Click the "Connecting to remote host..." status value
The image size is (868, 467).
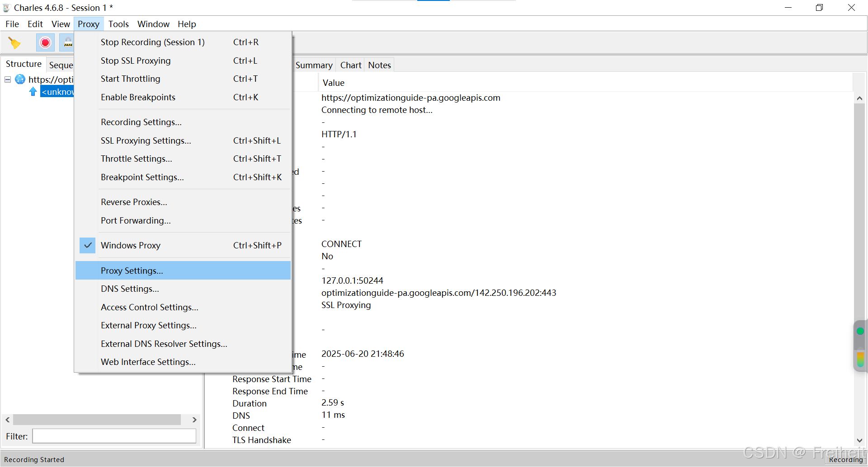click(377, 110)
